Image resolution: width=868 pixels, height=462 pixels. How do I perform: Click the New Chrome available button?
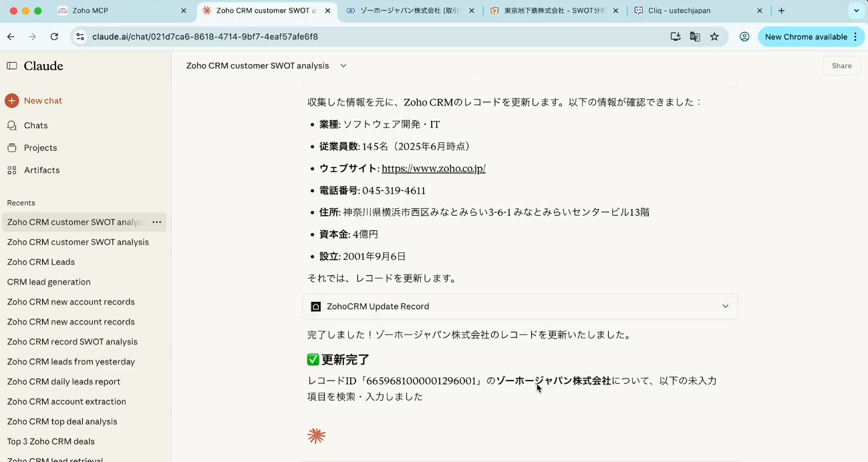[811, 37]
